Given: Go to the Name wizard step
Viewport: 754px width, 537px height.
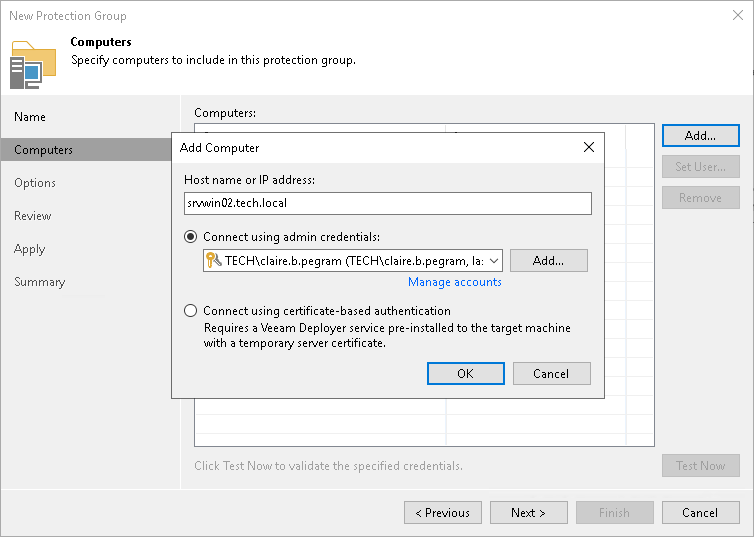Looking at the screenshot, I should click(x=30, y=117).
